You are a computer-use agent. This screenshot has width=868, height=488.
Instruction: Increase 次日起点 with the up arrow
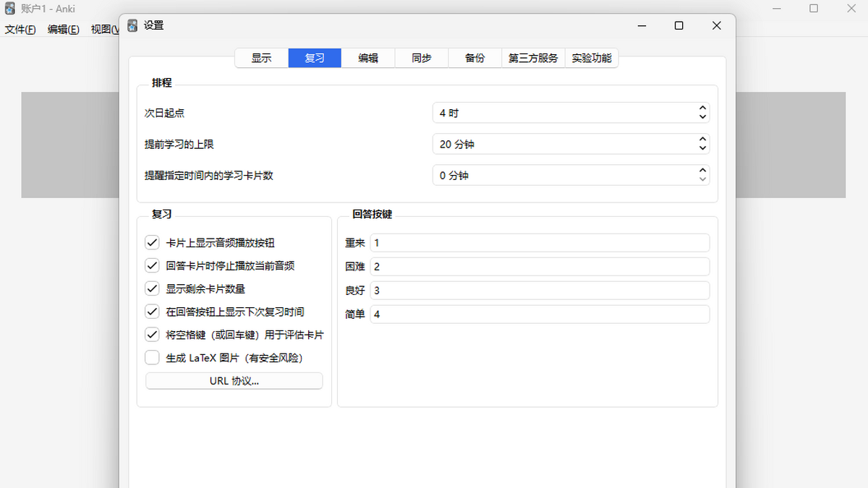pyautogui.click(x=702, y=108)
